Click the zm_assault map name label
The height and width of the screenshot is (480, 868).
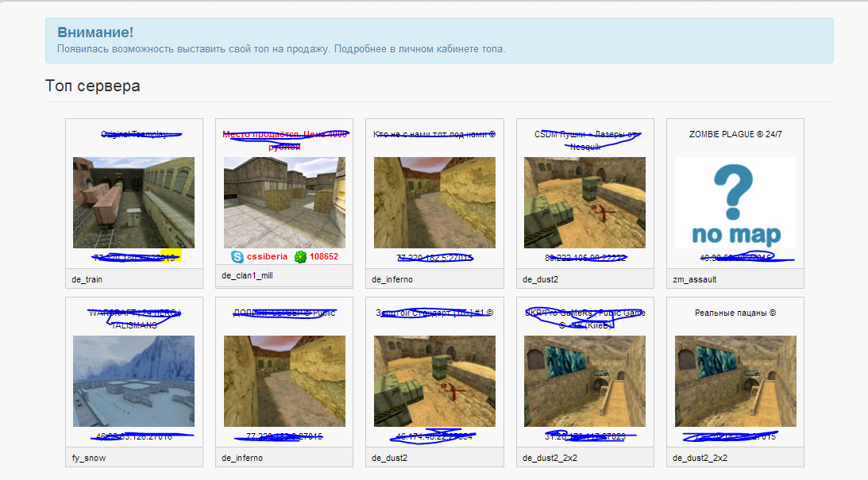(695, 279)
